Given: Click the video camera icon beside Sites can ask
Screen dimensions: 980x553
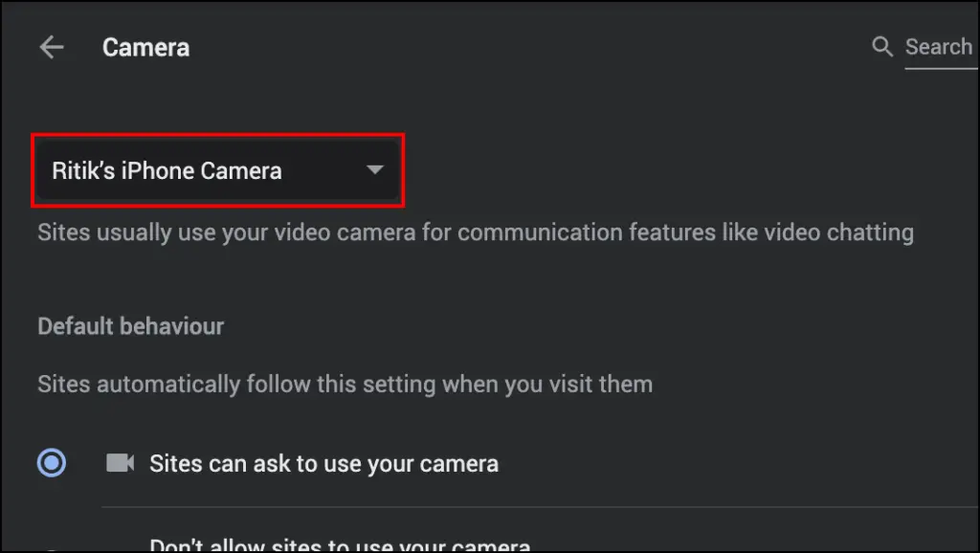Looking at the screenshot, I should click(x=120, y=463).
